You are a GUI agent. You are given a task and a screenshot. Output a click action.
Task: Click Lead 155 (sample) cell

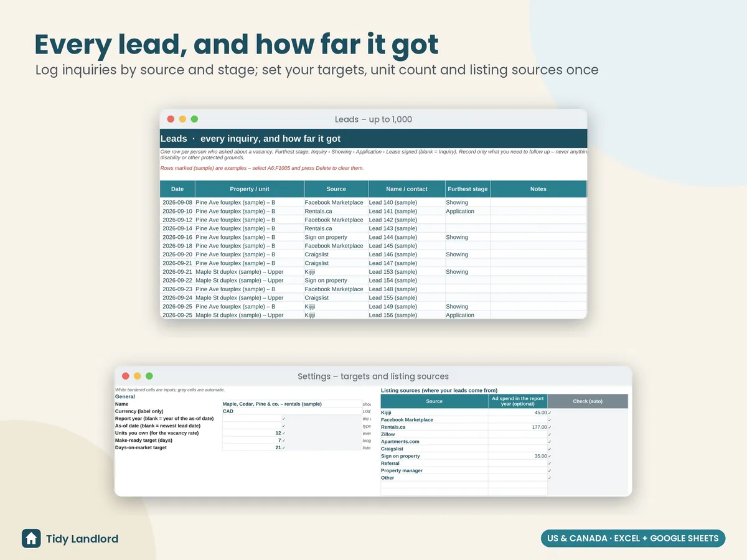(x=406, y=298)
